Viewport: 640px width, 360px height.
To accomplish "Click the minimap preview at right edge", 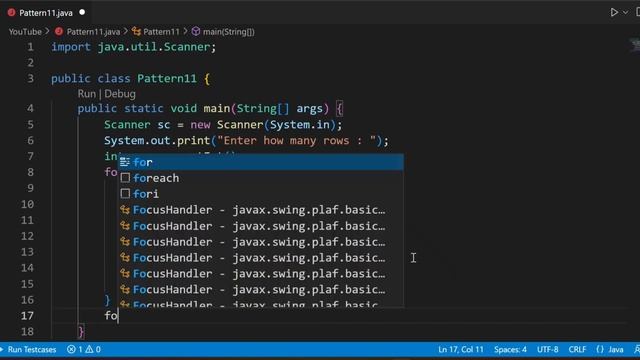I will (x=635, y=46).
